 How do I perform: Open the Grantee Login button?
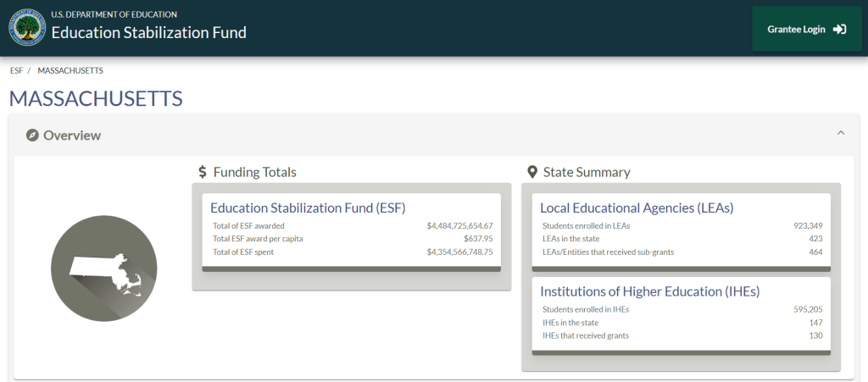point(806,29)
